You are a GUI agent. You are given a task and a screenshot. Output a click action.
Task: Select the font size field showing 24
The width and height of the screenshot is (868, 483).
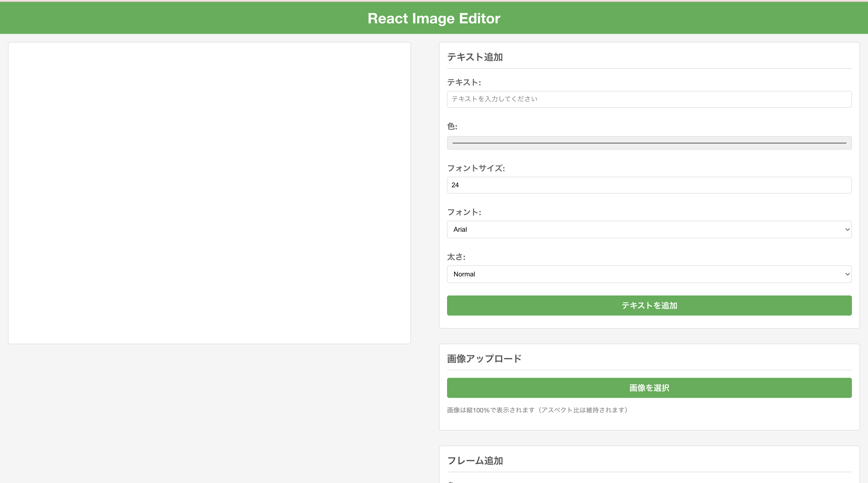coord(649,185)
